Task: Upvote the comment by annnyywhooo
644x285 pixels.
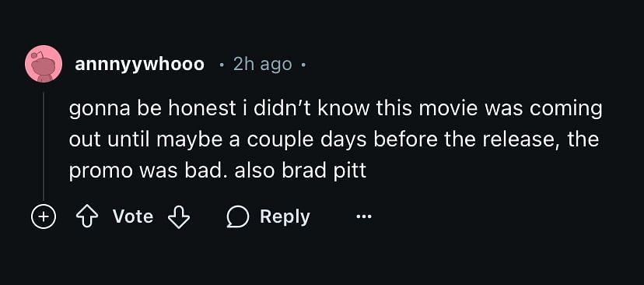Action: click(86, 216)
